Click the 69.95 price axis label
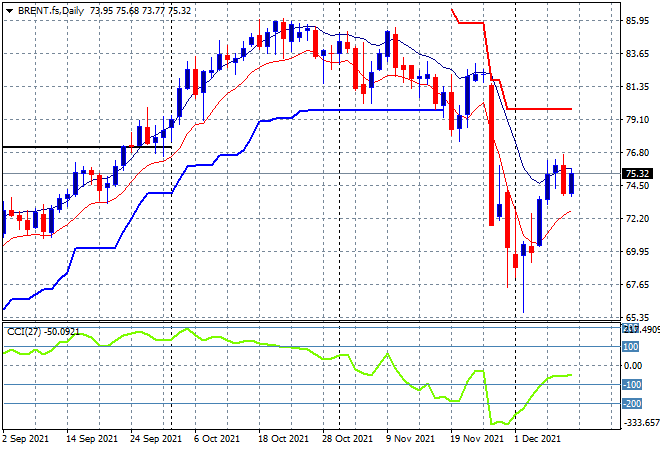 [637, 251]
